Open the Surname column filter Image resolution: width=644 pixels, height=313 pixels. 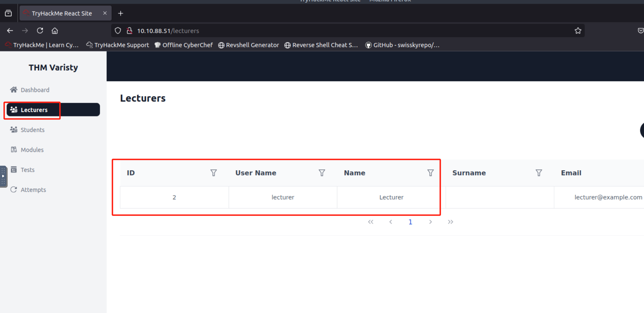(x=539, y=173)
